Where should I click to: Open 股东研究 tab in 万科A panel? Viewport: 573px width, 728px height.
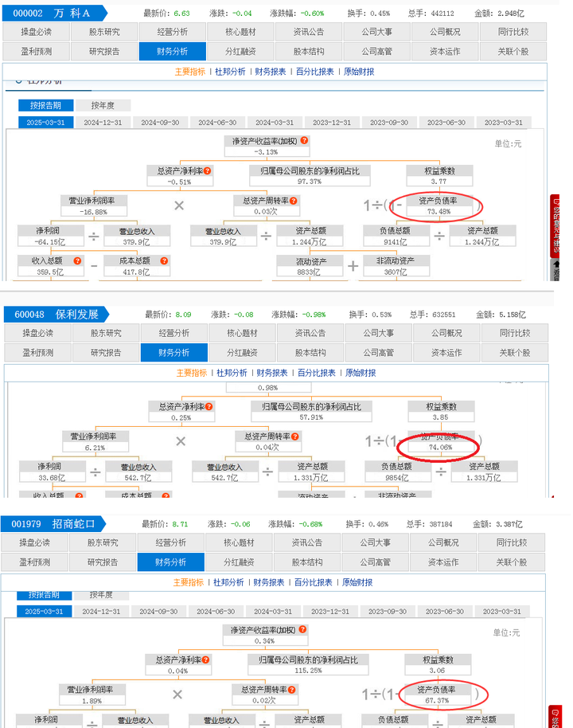[x=104, y=32]
